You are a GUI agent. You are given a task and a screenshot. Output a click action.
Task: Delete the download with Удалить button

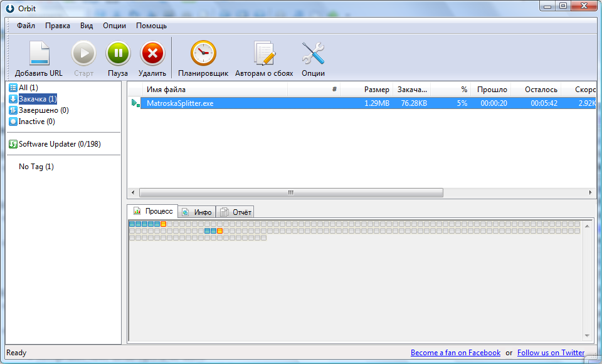coord(152,53)
